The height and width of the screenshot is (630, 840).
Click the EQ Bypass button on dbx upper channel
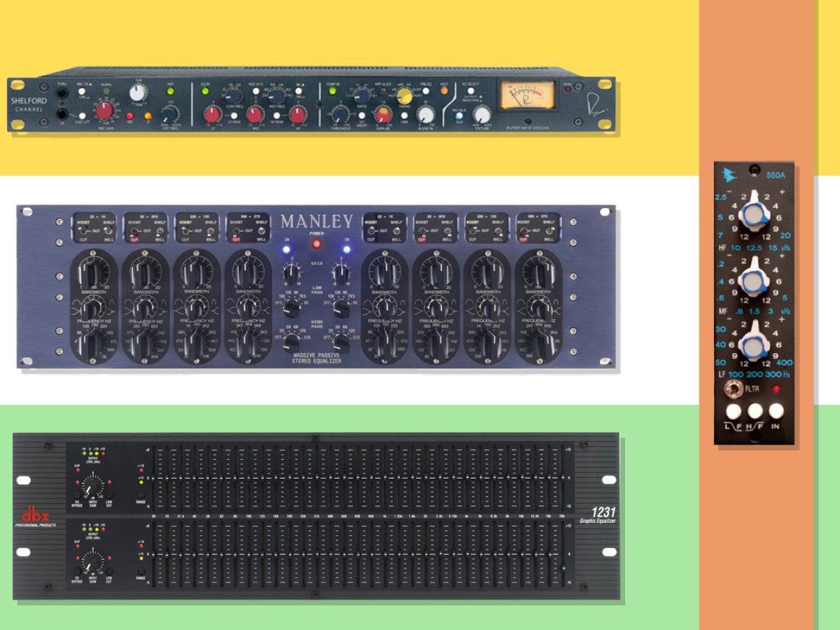(77, 495)
